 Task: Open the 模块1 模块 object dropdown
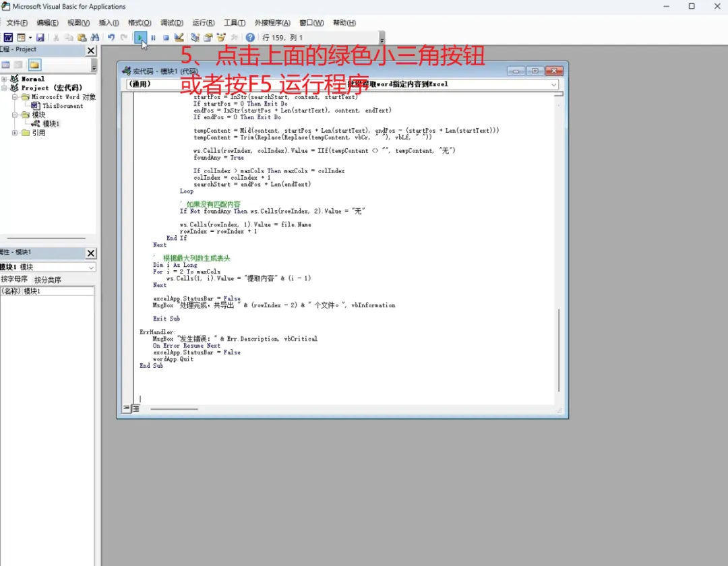coord(91,268)
